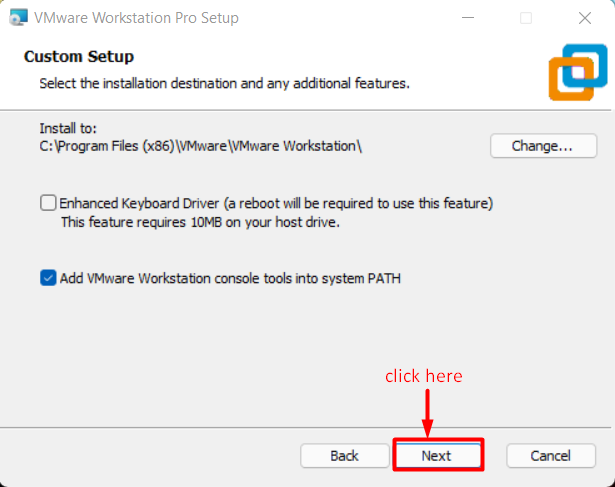Open the Change... install location dialog
The height and width of the screenshot is (487, 615).
click(543, 146)
